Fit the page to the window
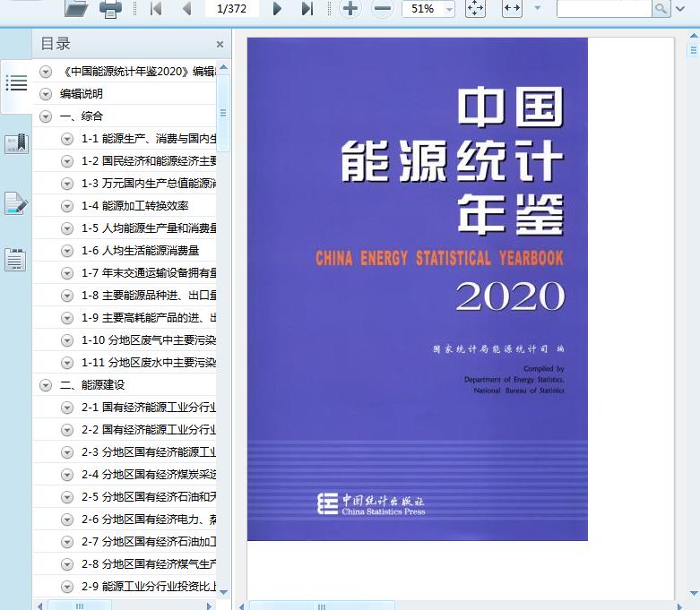The image size is (700, 610). tap(475, 8)
